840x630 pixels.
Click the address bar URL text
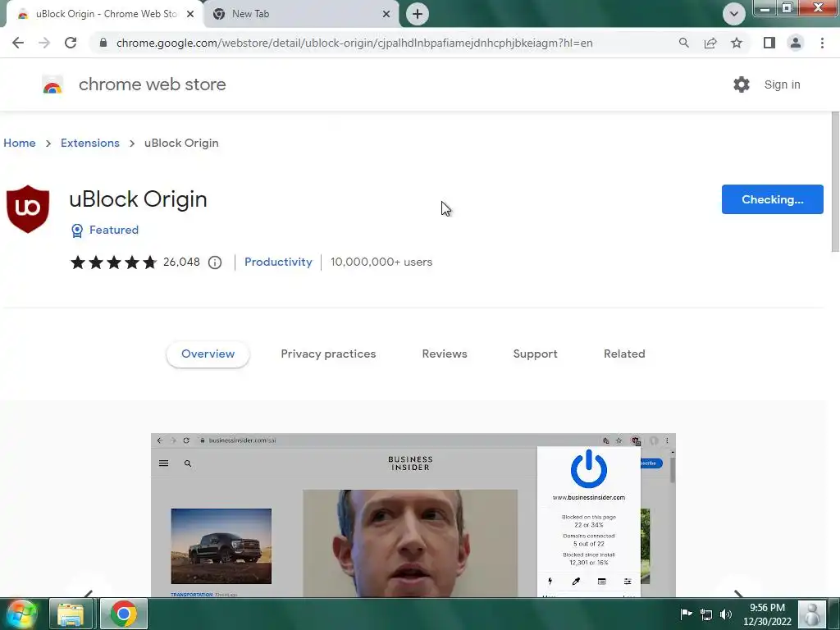pos(354,43)
